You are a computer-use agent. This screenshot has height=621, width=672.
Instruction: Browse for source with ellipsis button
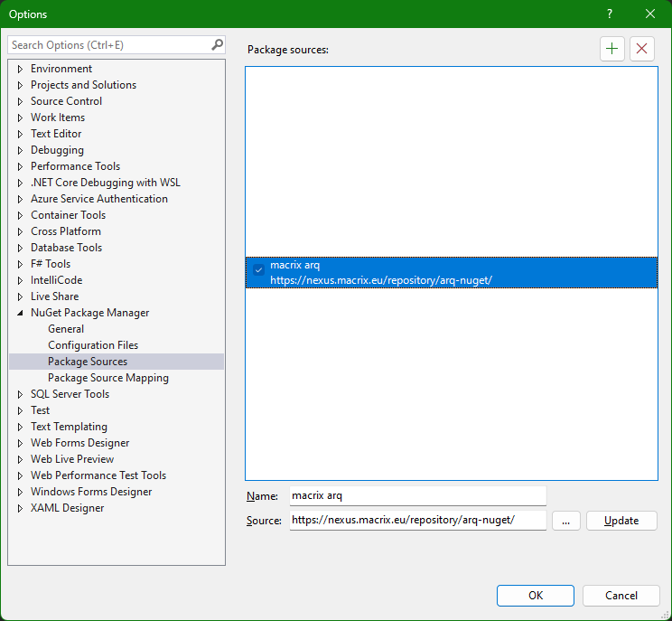pos(565,521)
